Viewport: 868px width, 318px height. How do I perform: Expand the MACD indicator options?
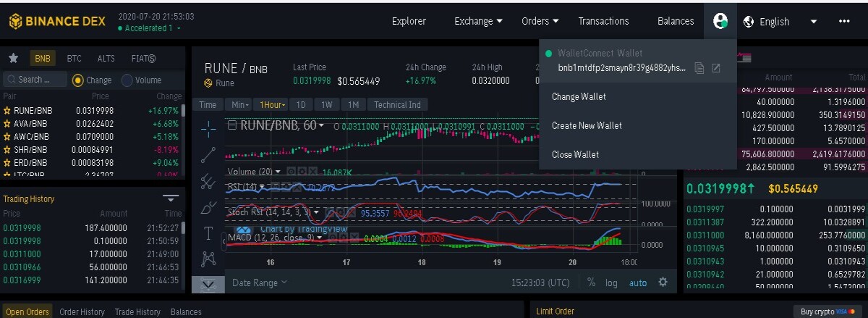(x=320, y=237)
